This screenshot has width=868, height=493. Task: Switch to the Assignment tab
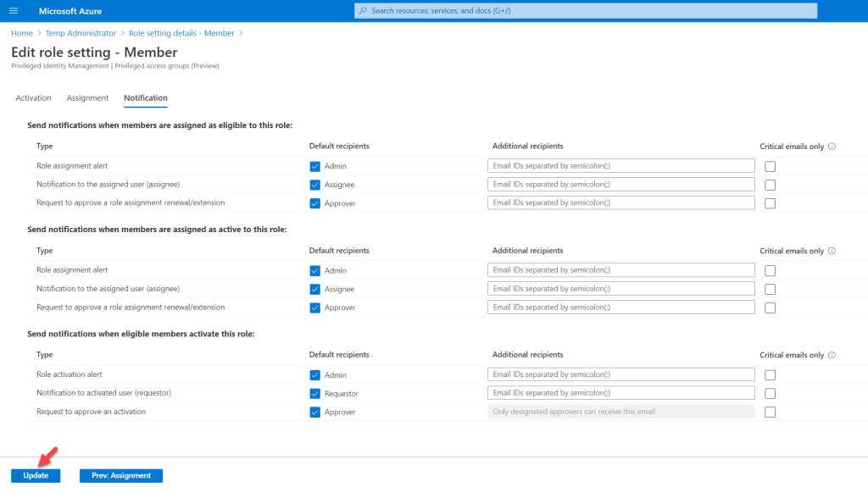click(87, 97)
